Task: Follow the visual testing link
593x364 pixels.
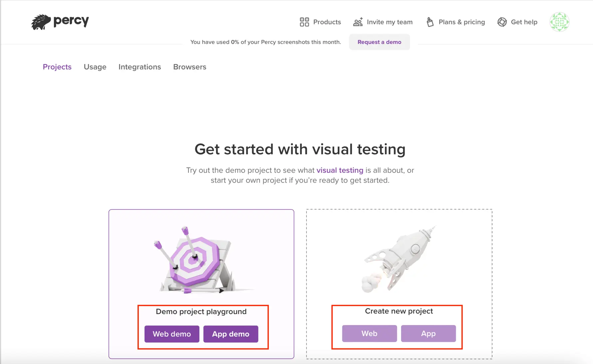Action: 340,170
